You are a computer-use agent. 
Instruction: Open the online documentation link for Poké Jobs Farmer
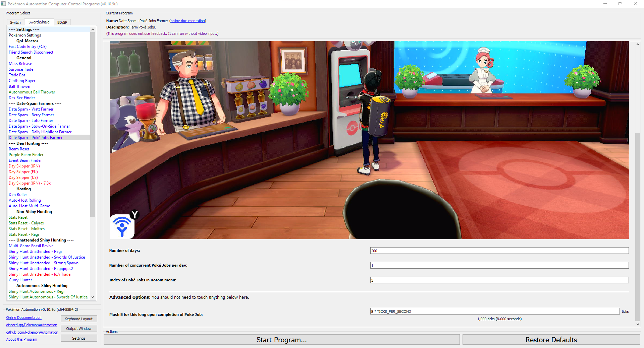click(x=187, y=21)
